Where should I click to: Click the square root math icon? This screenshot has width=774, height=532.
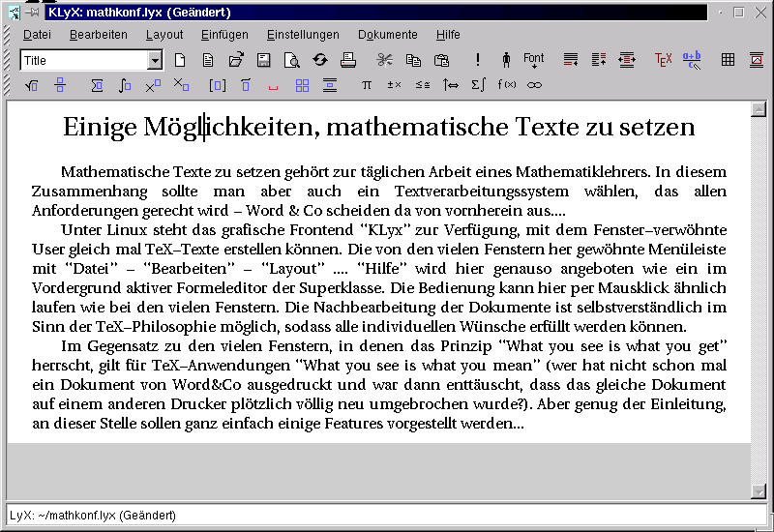[x=32, y=86]
